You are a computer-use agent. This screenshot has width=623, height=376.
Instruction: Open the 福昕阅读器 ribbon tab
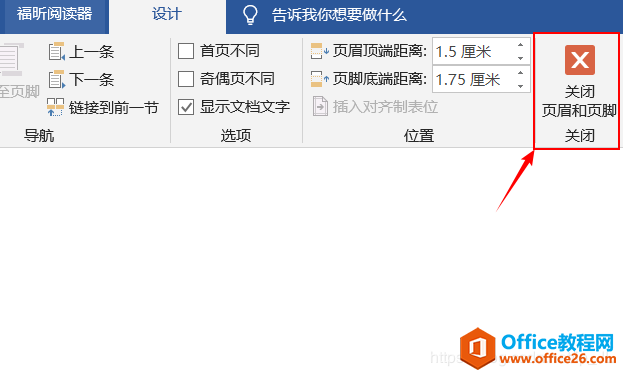[54, 14]
